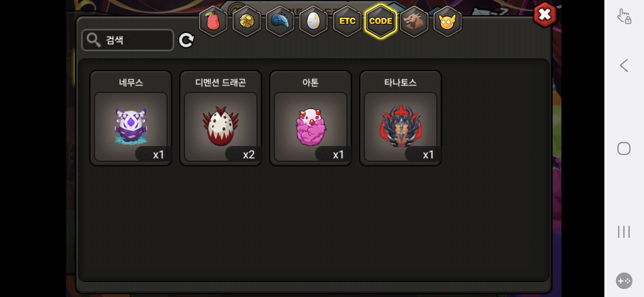This screenshot has height=297, width=644.
Task: Select the CODE tab
Action: click(381, 21)
